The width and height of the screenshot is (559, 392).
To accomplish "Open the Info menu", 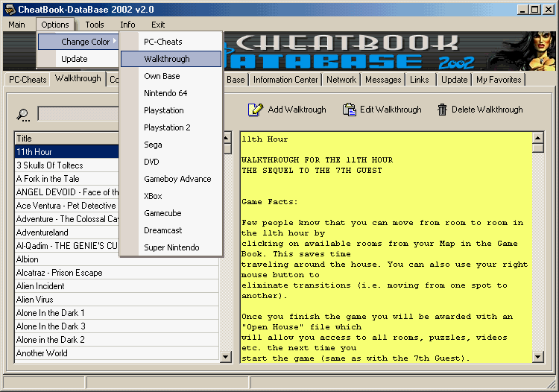I will pyautogui.click(x=128, y=25).
